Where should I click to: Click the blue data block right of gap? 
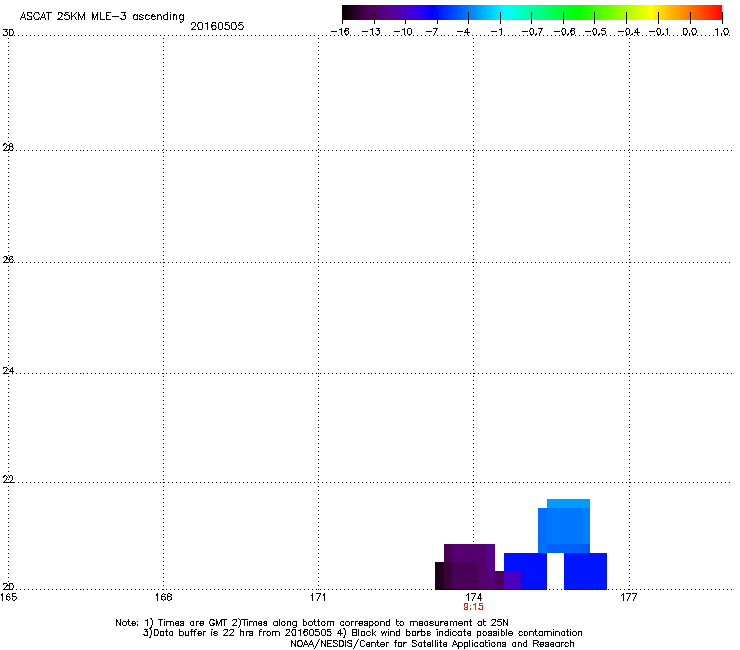click(x=585, y=571)
